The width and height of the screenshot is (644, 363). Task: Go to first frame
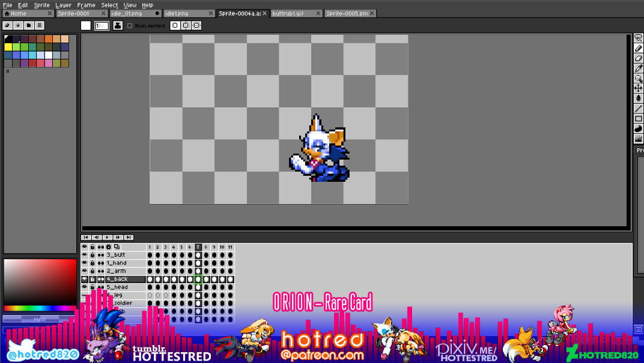(86, 238)
